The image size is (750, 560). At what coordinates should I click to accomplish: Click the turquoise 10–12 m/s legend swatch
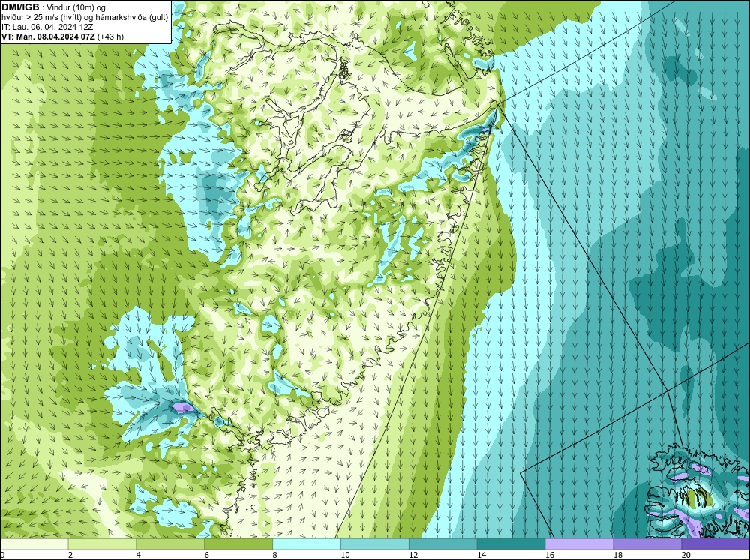375,544
